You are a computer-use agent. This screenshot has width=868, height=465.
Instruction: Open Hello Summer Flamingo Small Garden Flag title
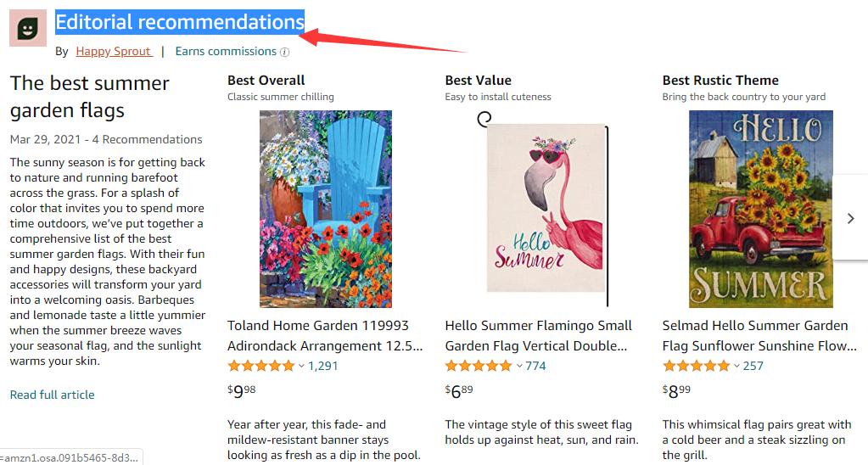[x=539, y=336]
